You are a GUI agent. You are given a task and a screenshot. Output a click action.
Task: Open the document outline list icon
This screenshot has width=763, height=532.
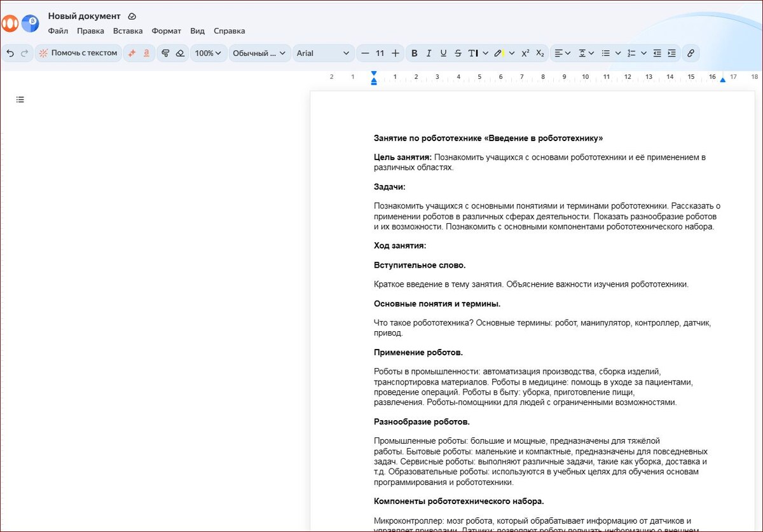point(20,99)
